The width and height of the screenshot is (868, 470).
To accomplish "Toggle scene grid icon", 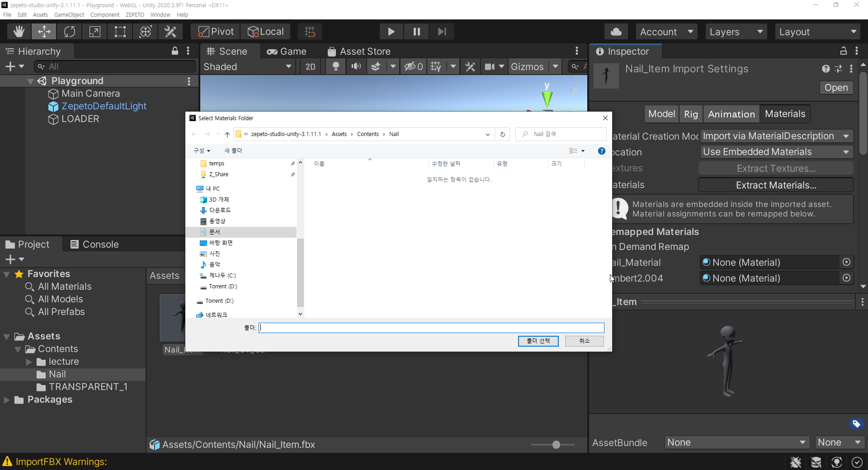I will point(436,67).
